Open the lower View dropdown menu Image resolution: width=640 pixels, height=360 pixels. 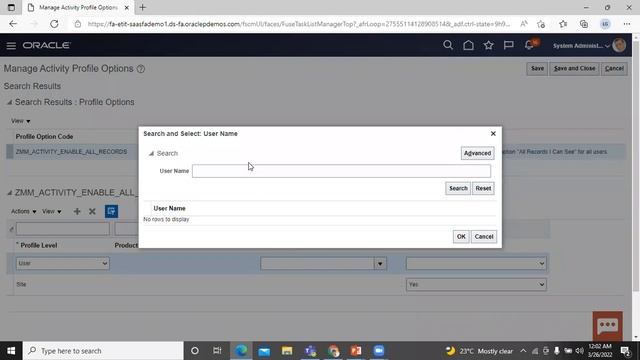52,211
